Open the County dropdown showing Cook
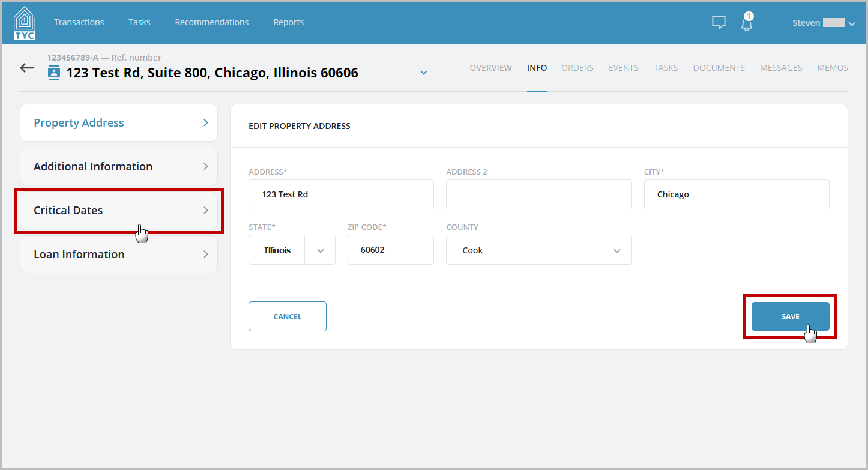The height and width of the screenshot is (470, 868). (616, 250)
